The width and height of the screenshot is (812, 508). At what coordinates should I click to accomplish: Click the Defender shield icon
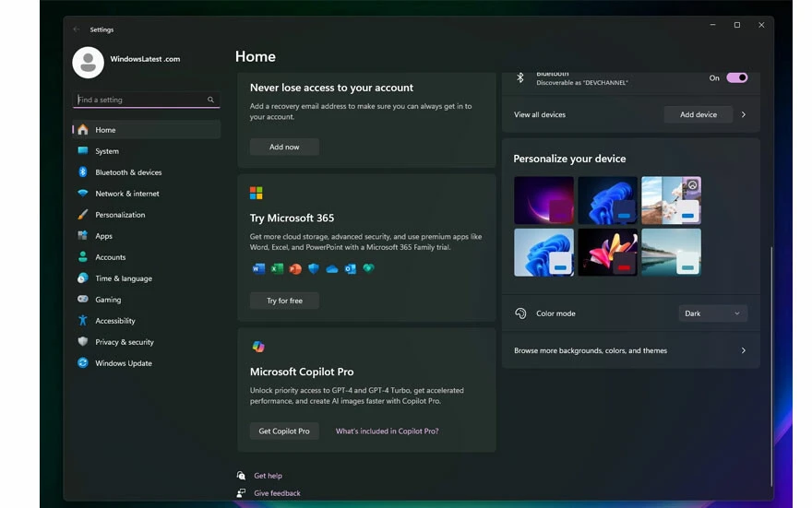click(314, 268)
